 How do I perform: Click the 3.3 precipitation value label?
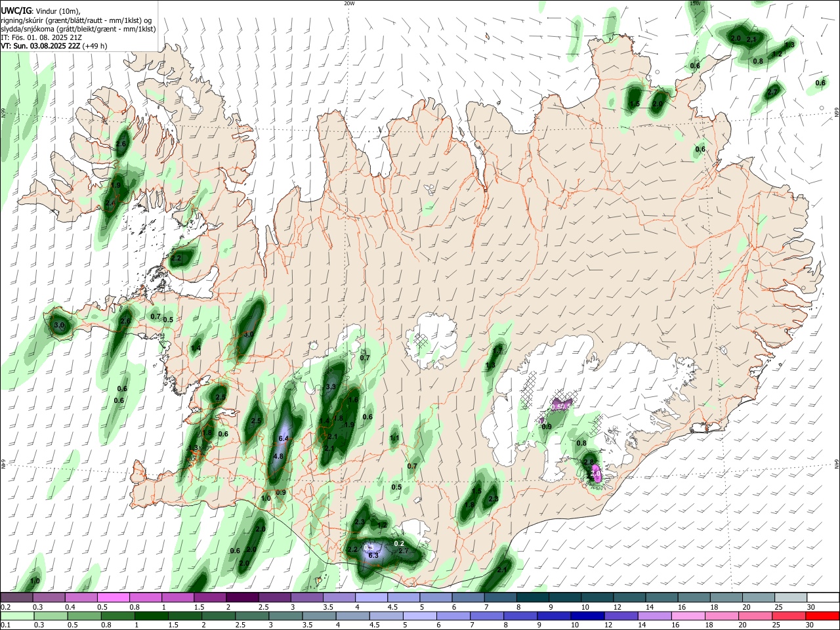tap(331, 387)
